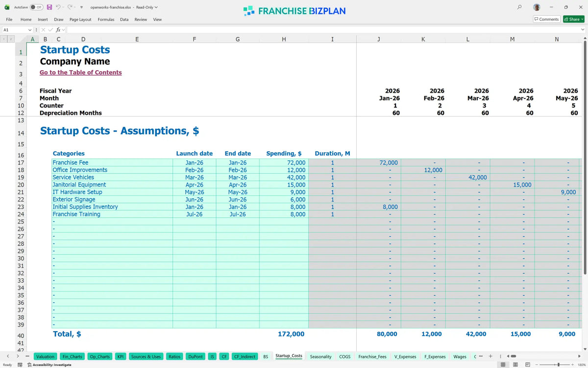This screenshot has width=588, height=368.
Task: Switch to Page Break Preview icon
Action: (x=527, y=365)
